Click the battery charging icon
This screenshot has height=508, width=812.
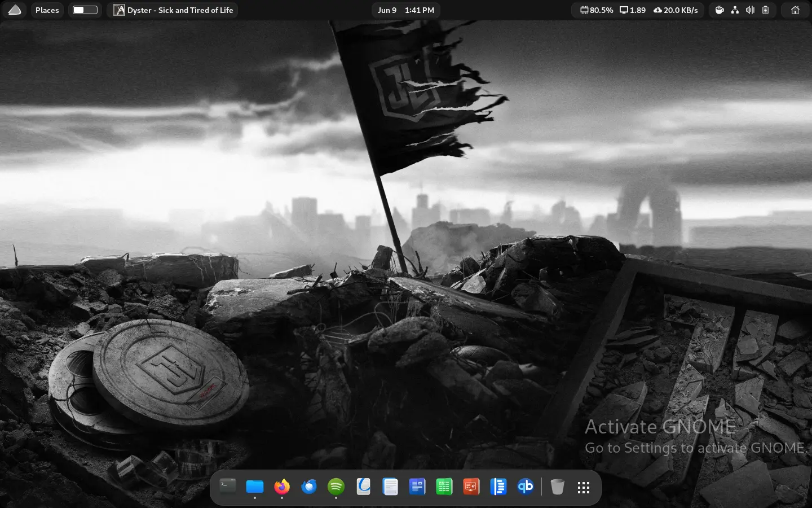tap(765, 10)
